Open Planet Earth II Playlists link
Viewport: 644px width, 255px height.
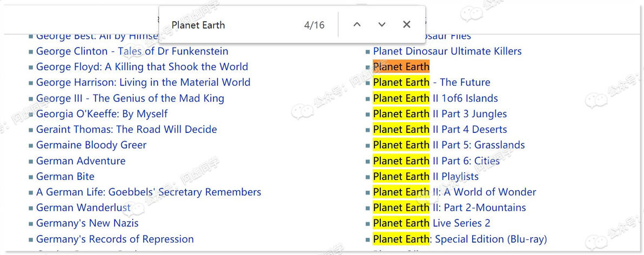click(x=426, y=177)
